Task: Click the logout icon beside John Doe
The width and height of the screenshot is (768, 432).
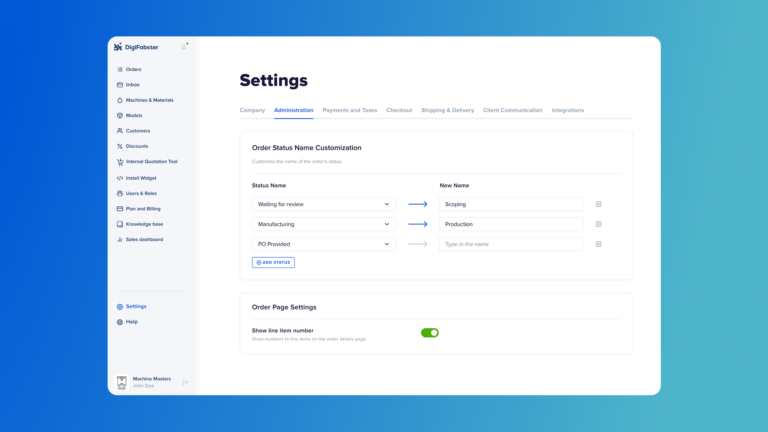Action: point(185,382)
